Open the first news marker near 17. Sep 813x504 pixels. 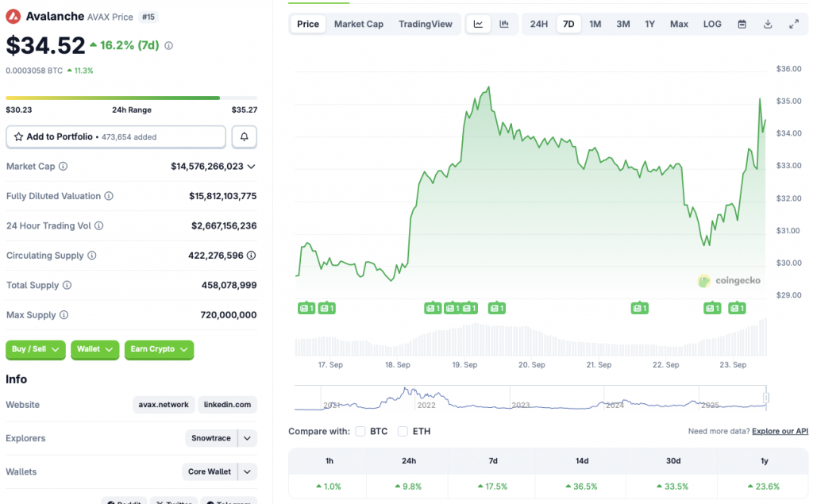[306, 308]
